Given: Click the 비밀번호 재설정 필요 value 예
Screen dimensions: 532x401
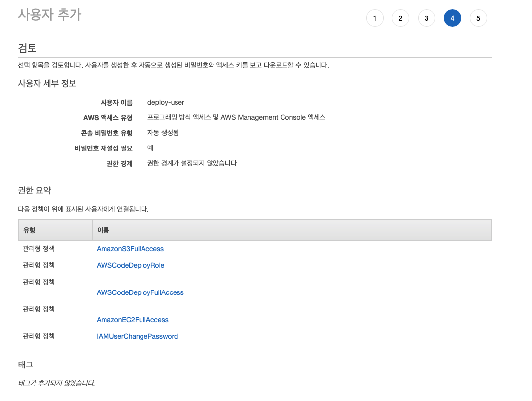Looking at the screenshot, I should 150,148.
